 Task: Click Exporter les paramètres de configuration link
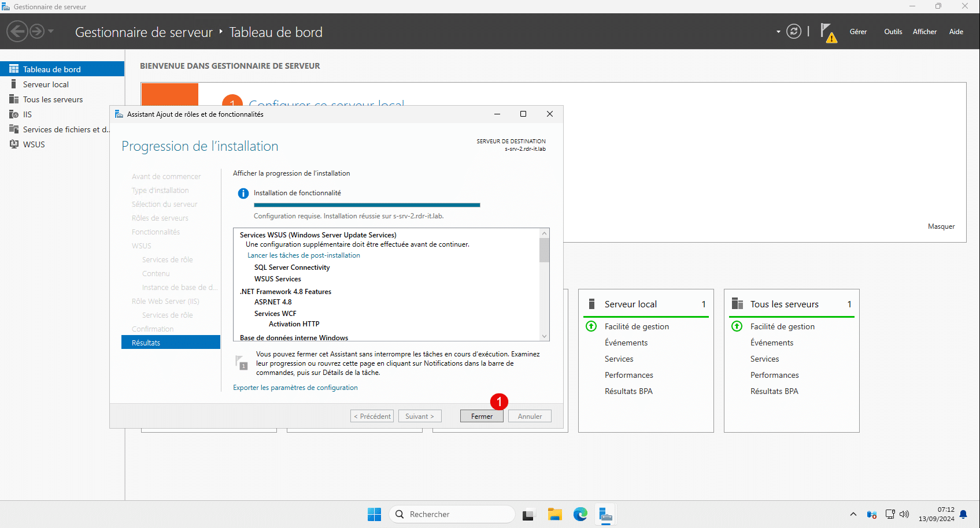295,388
